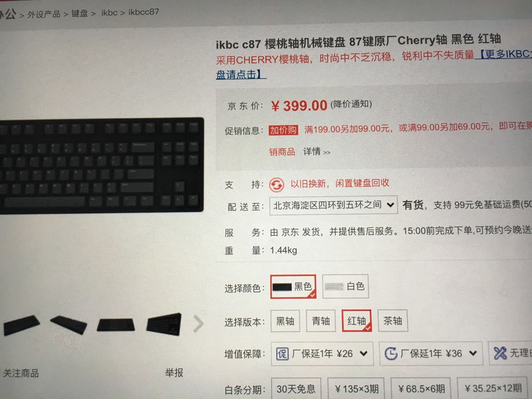Viewport: 532px width, 399px height.
Task: Expand the 厂保延1年 ¥26 dropdown
Action: [322, 354]
